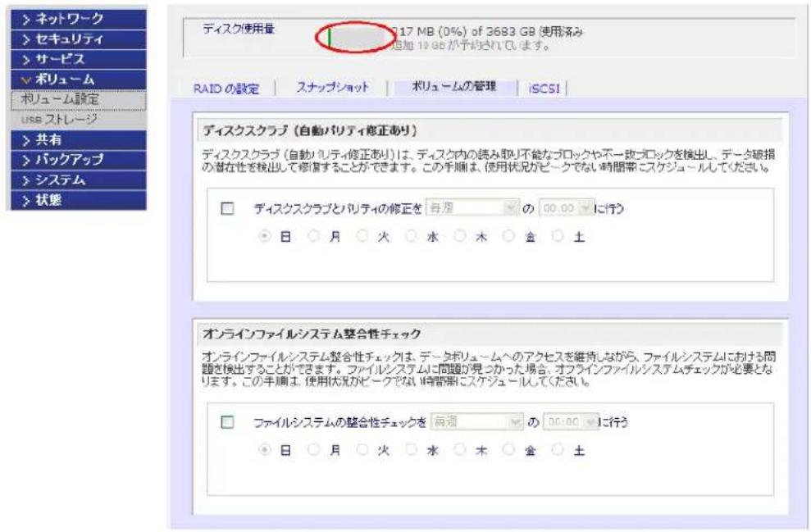
Task: Open USB ストレージ in the sidebar
Action: pos(78,120)
